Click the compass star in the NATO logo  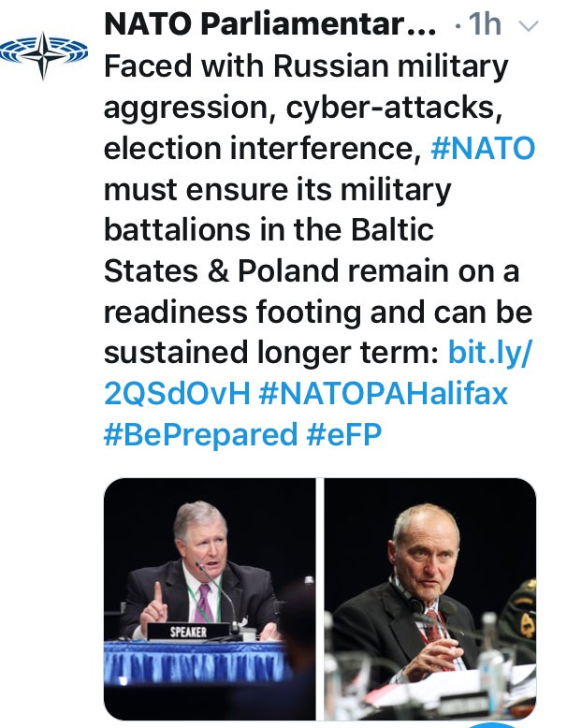click(x=43, y=56)
